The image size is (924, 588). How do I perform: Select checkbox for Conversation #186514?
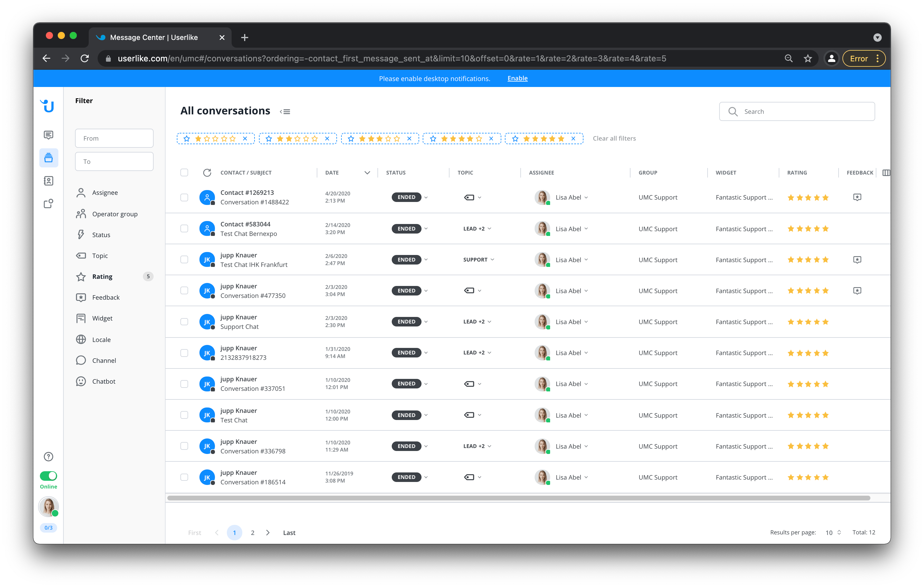(x=184, y=477)
